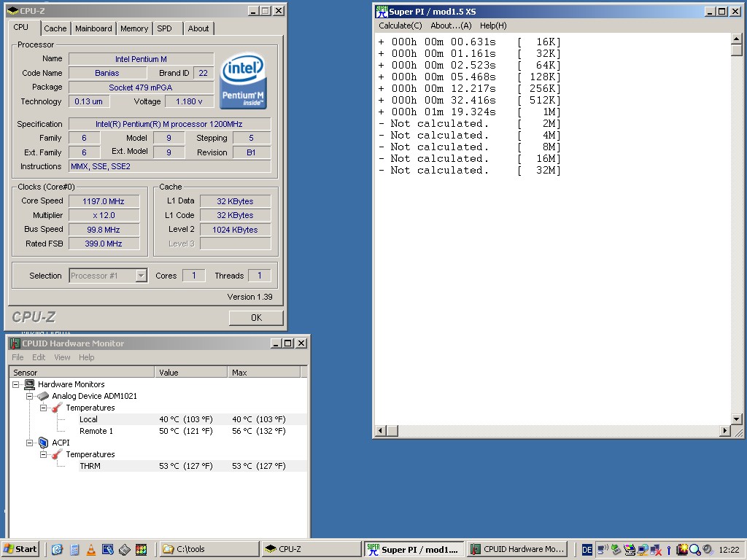Collapse the Hardware Monitors tree node
Viewport: 747px width, 560px height.
point(16,384)
